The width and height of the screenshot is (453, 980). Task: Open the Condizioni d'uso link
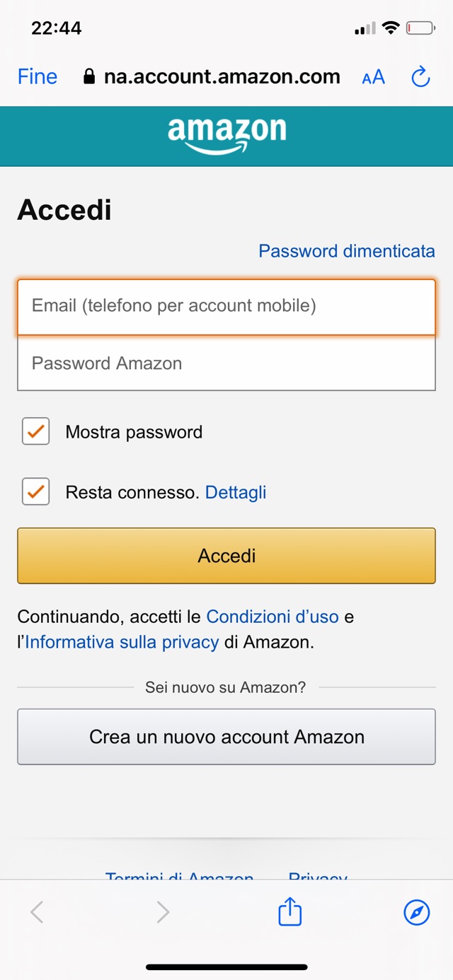coord(273,617)
